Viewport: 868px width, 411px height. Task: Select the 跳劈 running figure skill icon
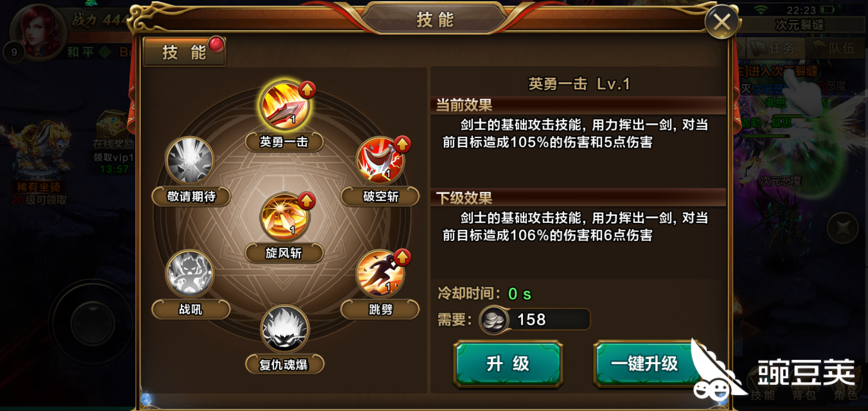pos(380,274)
